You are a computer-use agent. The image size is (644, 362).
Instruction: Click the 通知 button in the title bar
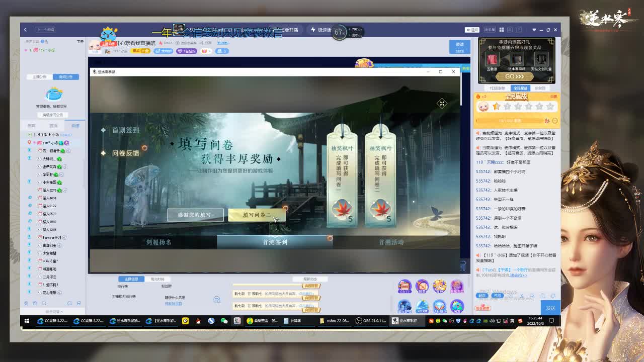click(472, 30)
